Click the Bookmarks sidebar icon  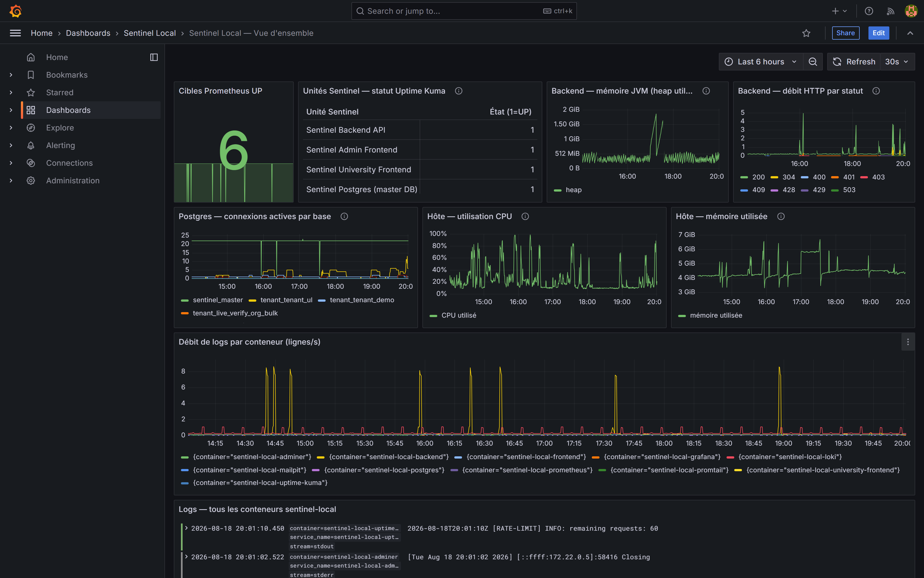31,75
